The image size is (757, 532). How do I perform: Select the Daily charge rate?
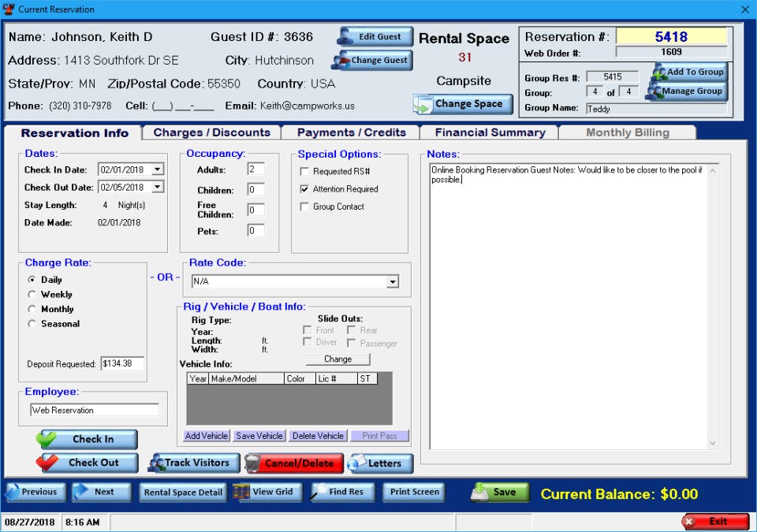coord(32,280)
